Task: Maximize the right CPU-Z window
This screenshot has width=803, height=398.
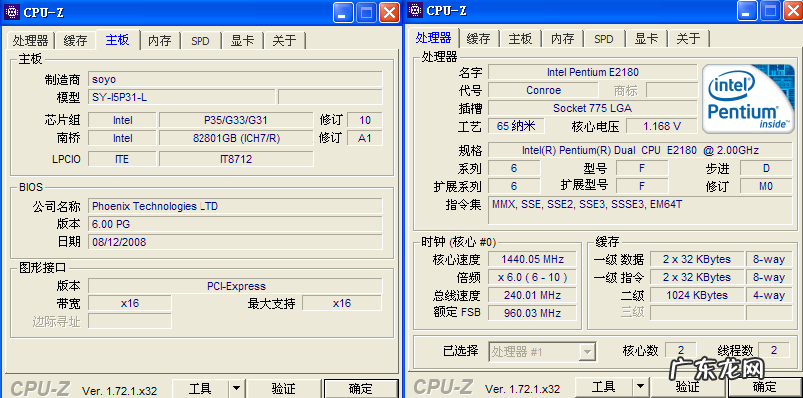Action: coord(770,10)
